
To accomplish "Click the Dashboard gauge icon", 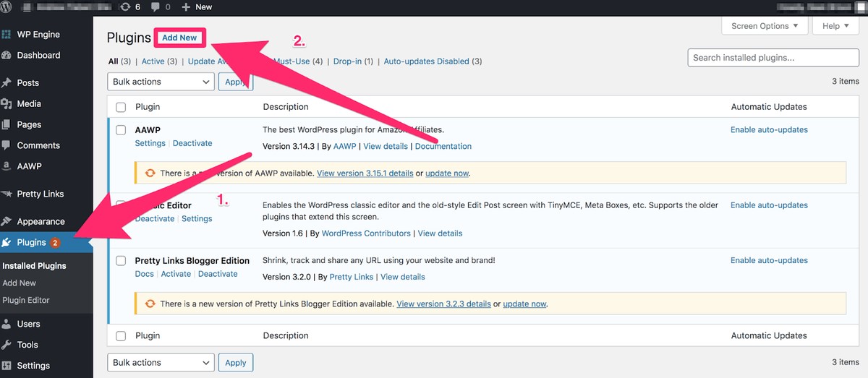I will pyautogui.click(x=7, y=55).
